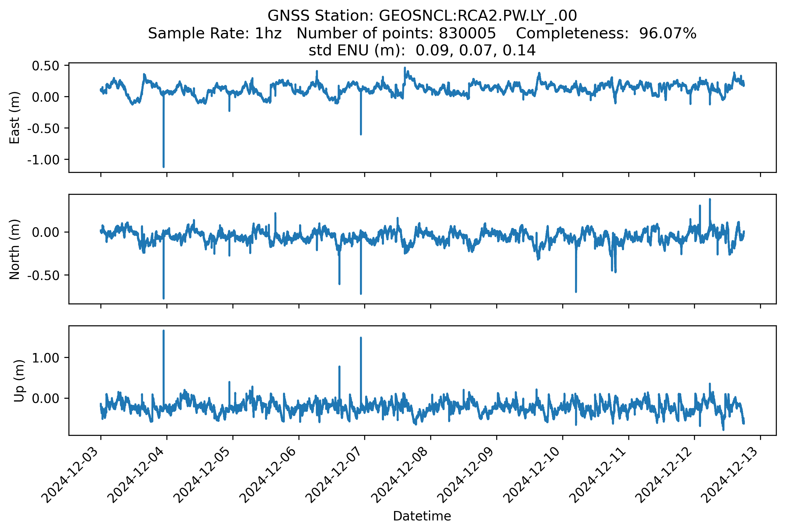This screenshot has width=785, height=532.
Task: Click the std ENU values line
Action: pyautogui.click(x=422, y=51)
